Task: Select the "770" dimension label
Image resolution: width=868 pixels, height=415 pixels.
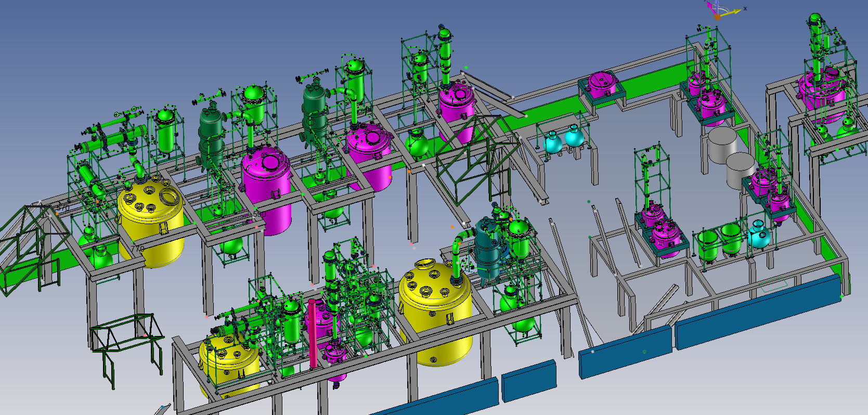Action: click(137, 249)
